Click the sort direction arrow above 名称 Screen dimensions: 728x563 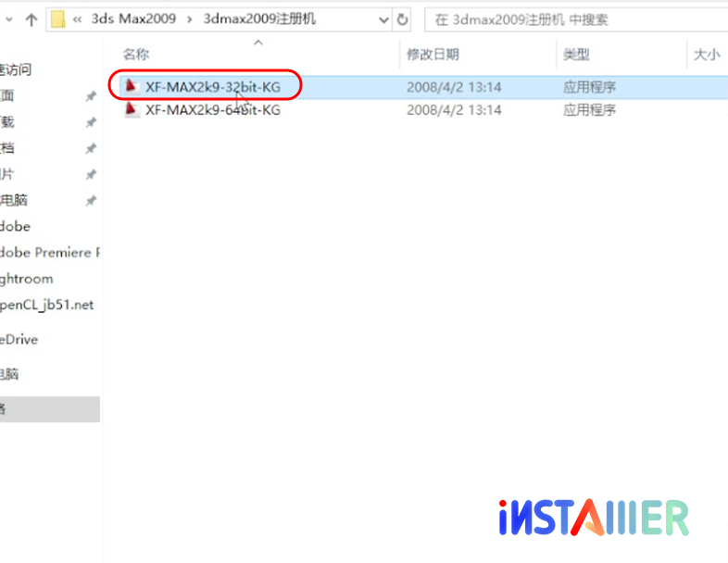pyautogui.click(x=258, y=43)
